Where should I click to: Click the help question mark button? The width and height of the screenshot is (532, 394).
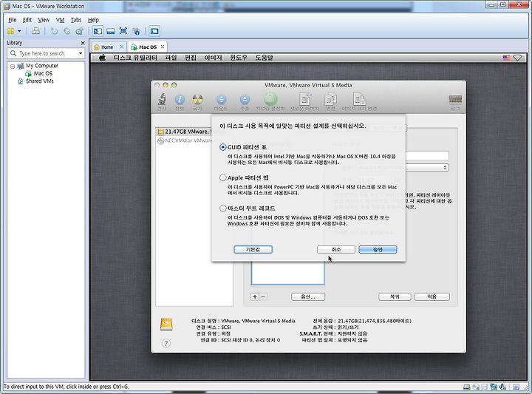pyautogui.click(x=166, y=344)
